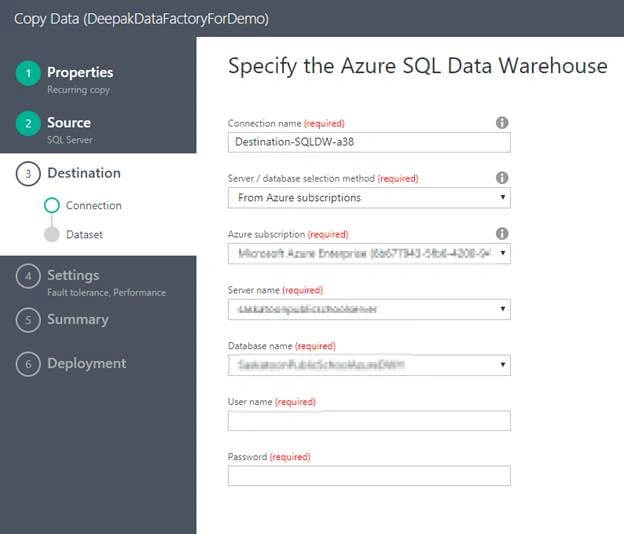Click the 'Server name (required)' label
The width and height of the screenshot is (624, 534).
click(x=275, y=290)
